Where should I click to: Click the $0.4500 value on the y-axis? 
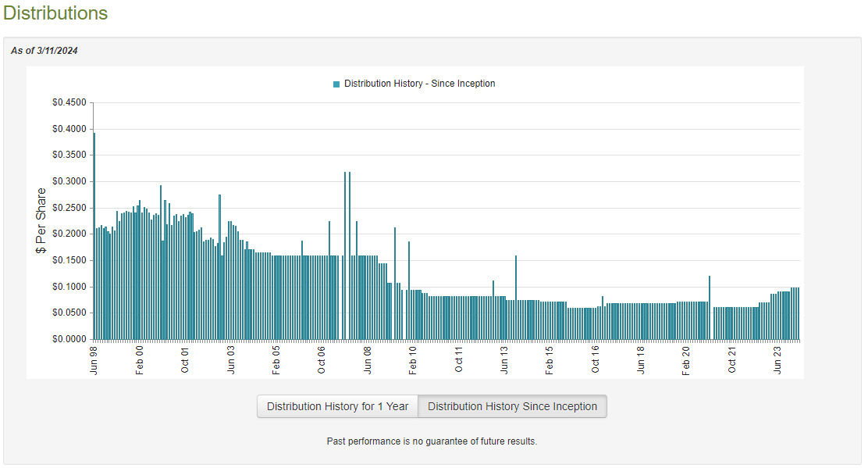coord(70,102)
